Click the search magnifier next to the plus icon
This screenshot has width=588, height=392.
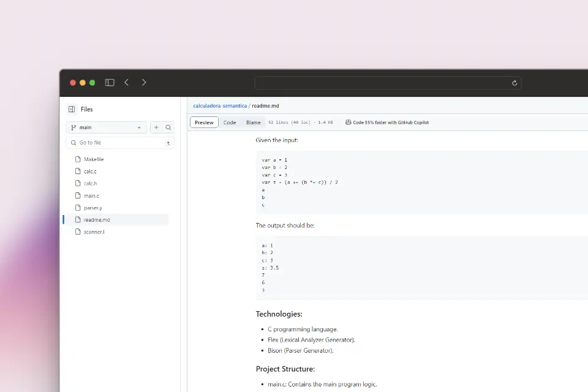(169, 127)
